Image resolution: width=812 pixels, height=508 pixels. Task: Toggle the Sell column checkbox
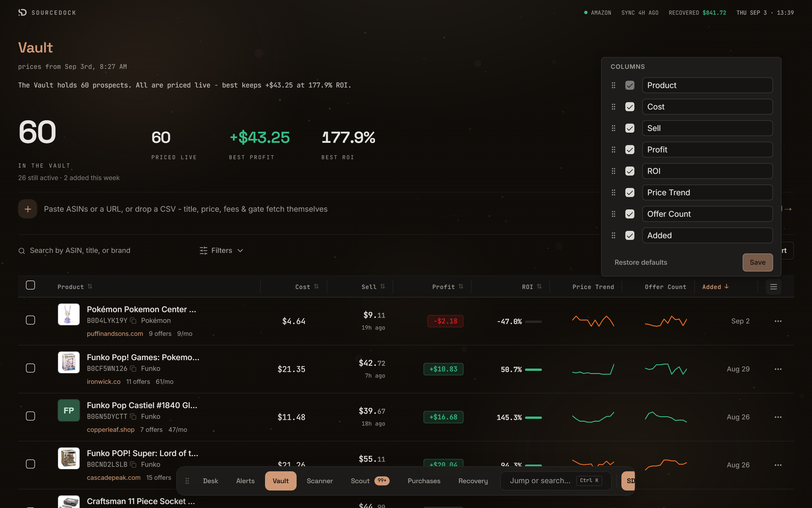[630, 128]
